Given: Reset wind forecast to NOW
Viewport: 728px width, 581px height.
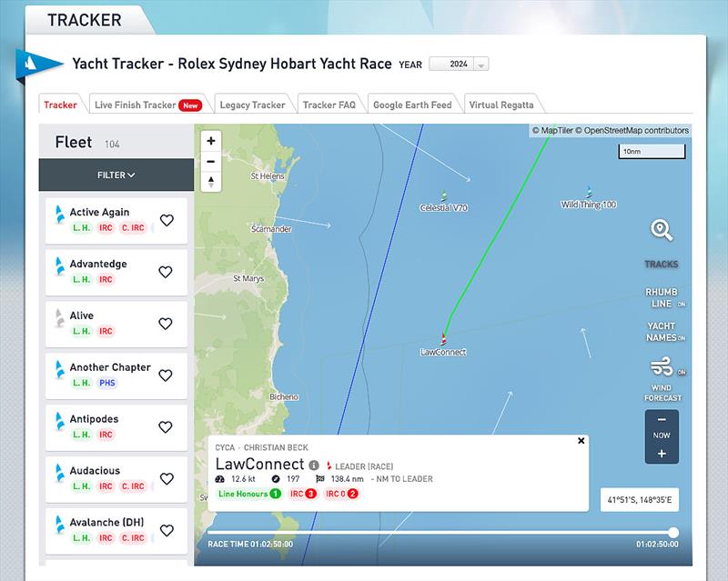Looking at the screenshot, I should click(x=662, y=436).
